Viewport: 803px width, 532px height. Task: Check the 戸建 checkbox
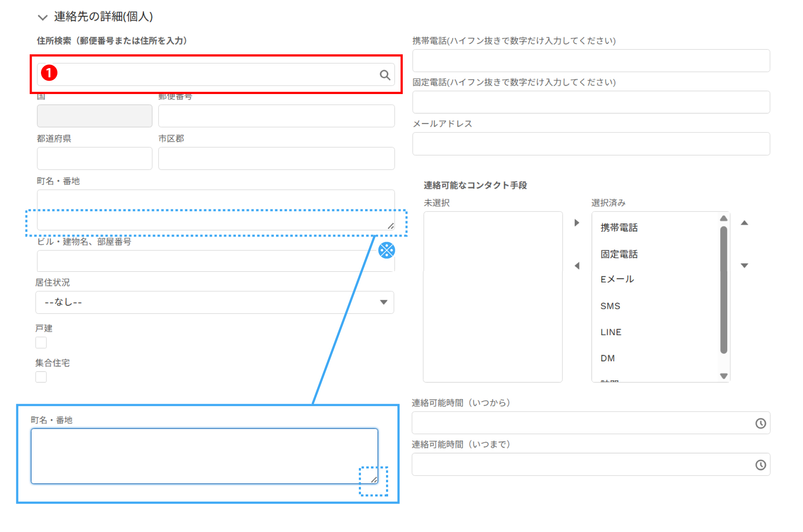click(41, 343)
